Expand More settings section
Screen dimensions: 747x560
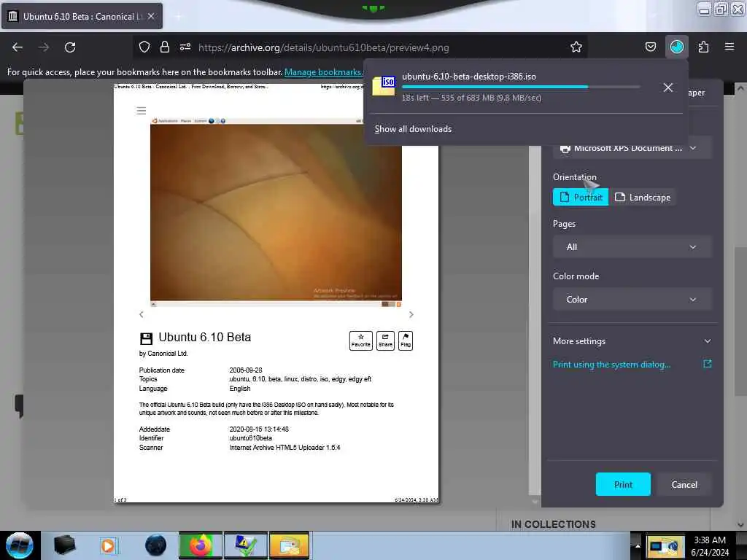(x=632, y=341)
